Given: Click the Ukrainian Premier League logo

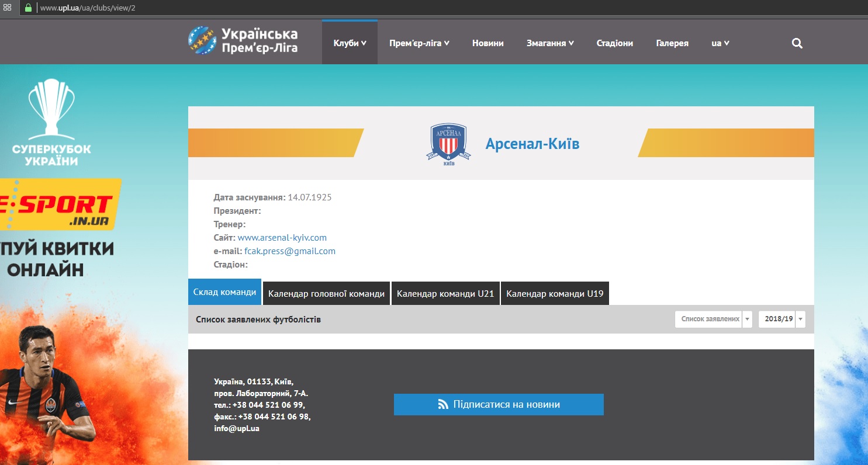Looking at the screenshot, I should pos(243,40).
